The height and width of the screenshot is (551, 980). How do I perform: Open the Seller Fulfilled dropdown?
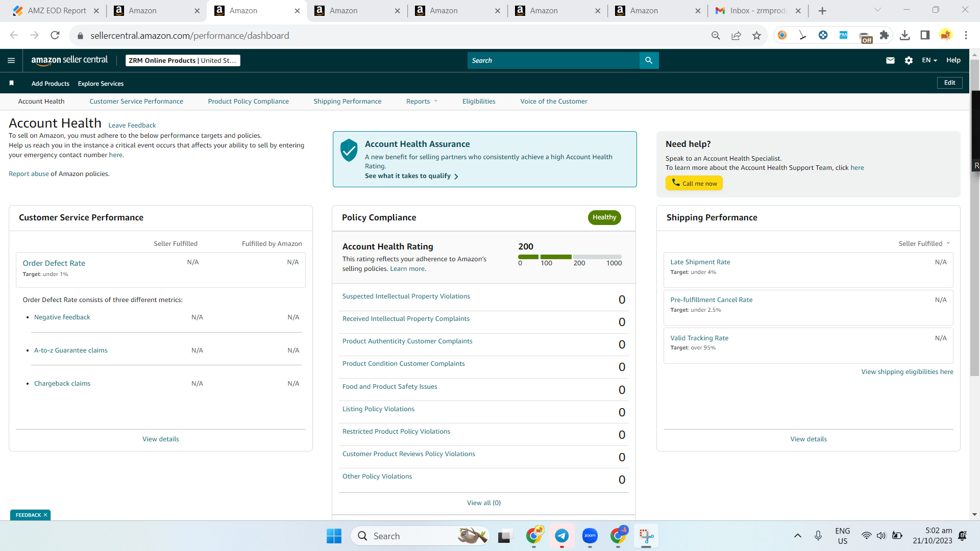[x=924, y=243]
